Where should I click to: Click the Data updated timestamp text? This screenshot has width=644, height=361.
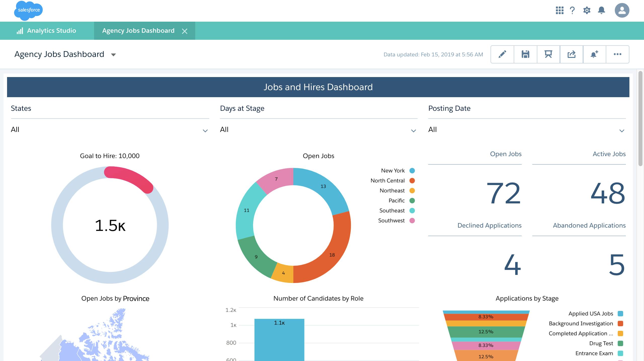[433, 55]
